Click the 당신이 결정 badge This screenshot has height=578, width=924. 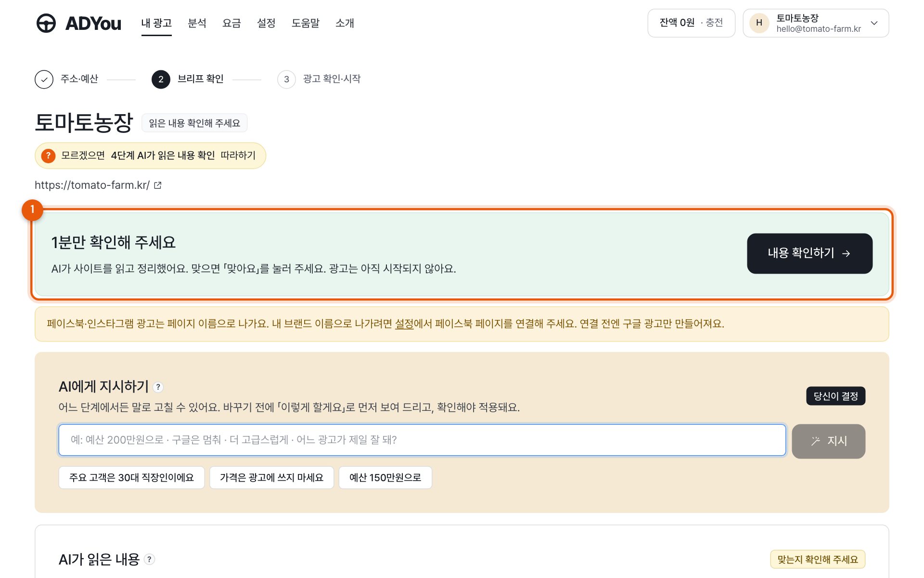point(835,396)
